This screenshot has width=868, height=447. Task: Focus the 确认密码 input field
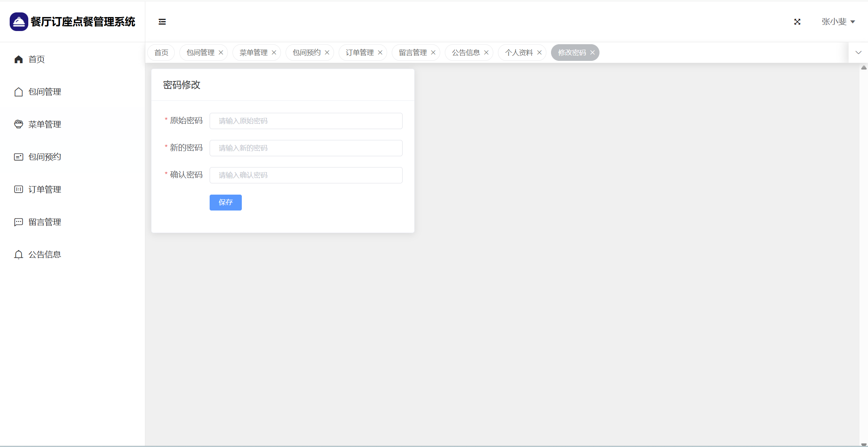(306, 175)
